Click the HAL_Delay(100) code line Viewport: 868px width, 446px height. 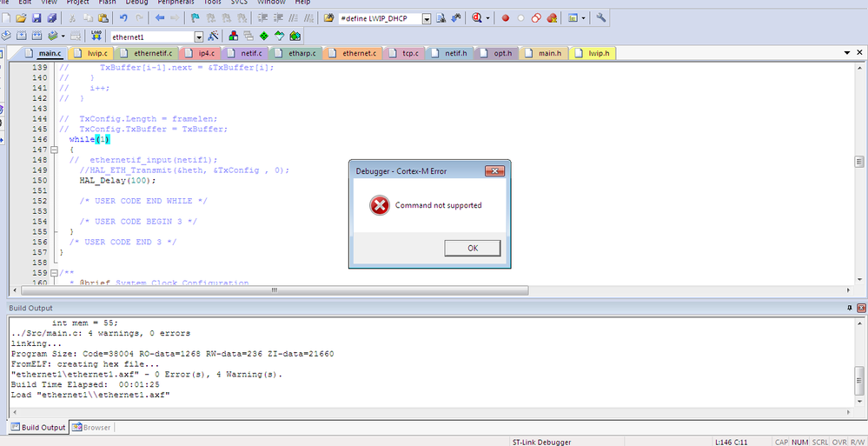118,181
